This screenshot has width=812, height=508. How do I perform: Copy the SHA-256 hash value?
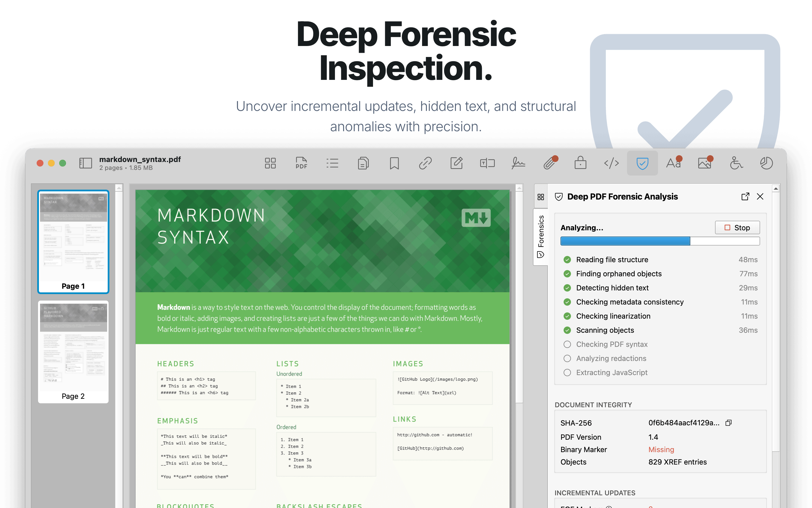[729, 423]
